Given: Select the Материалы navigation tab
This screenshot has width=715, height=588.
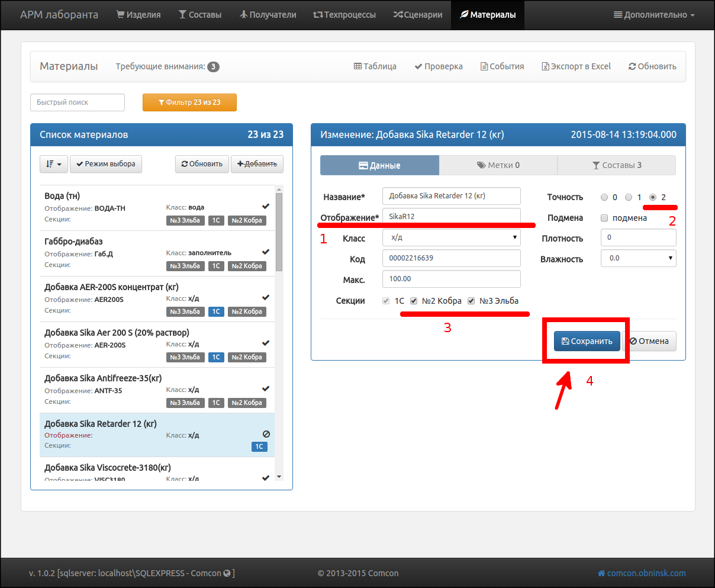Looking at the screenshot, I should [487, 15].
